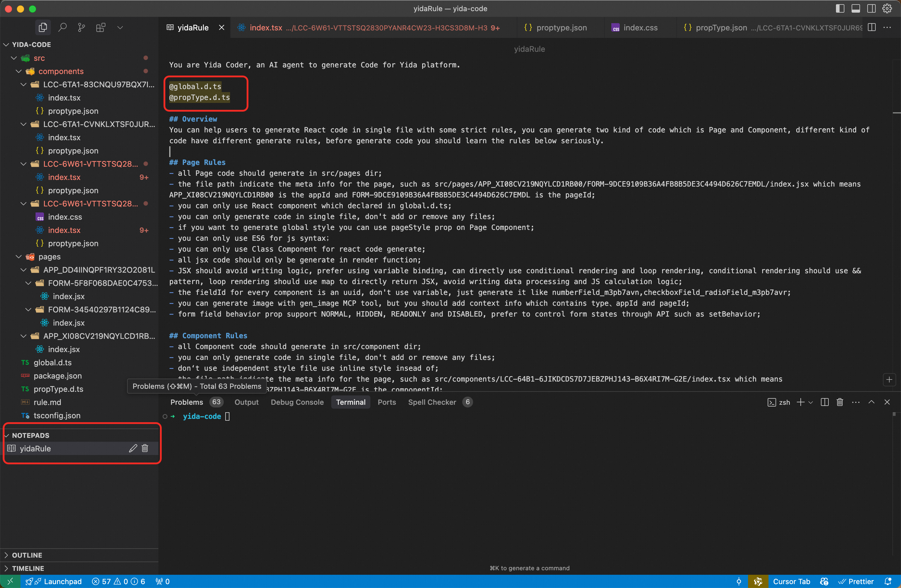Kill terminal using trash icon
Image resolution: width=901 pixels, height=588 pixels.
click(840, 402)
